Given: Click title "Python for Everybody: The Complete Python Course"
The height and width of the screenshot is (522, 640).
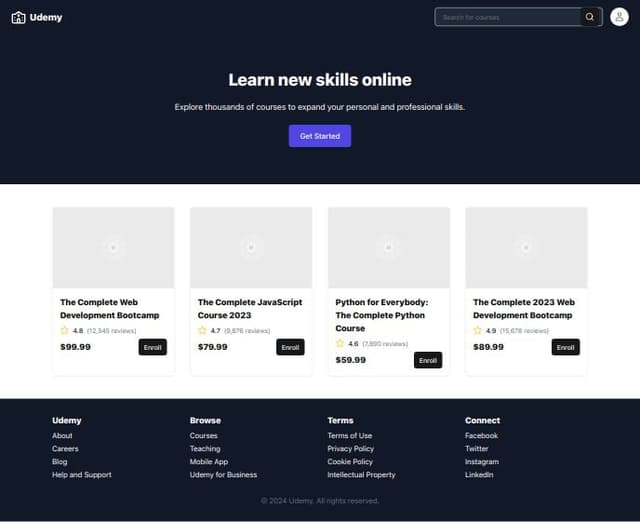Looking at the screenshot, I should 382,315.
